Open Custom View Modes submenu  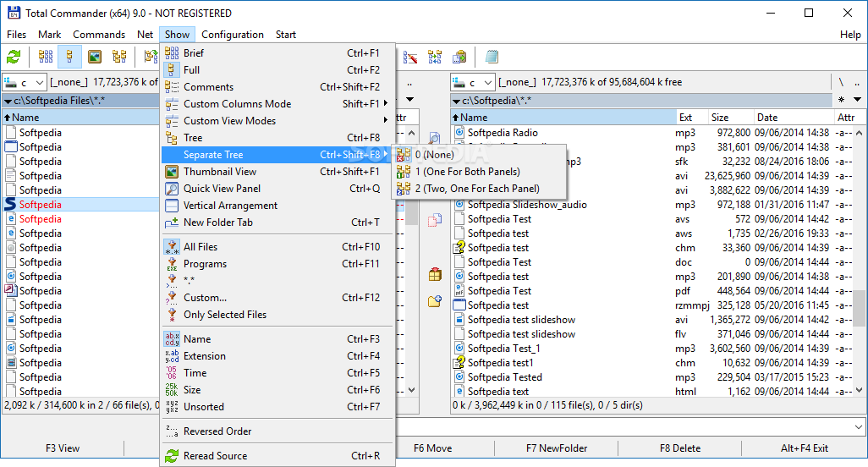click(278, 121)
